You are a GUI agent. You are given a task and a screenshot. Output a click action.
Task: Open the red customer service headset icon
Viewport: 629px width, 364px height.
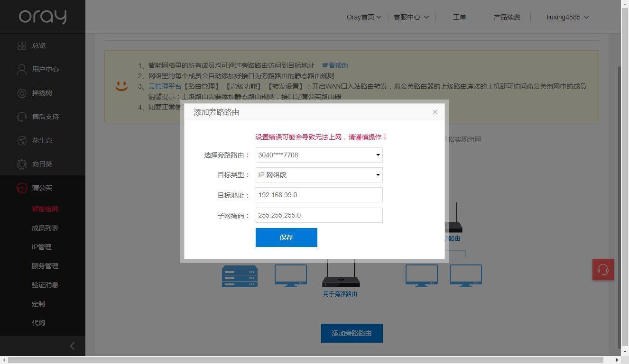point(603,269)
